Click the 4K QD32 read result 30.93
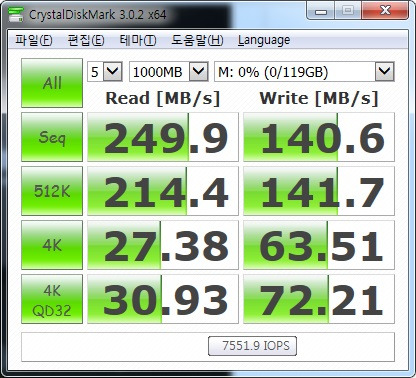The width and height of the screenshot is (416, 378). click(163, 299)
